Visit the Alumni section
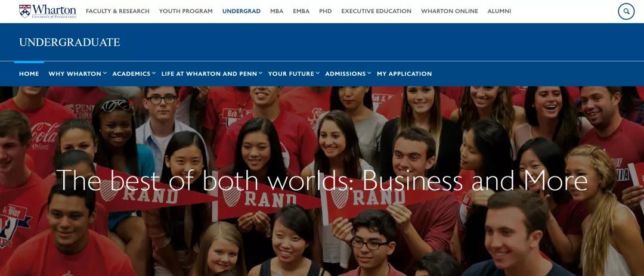The image size is (644, 276). (x=499, y=11)
